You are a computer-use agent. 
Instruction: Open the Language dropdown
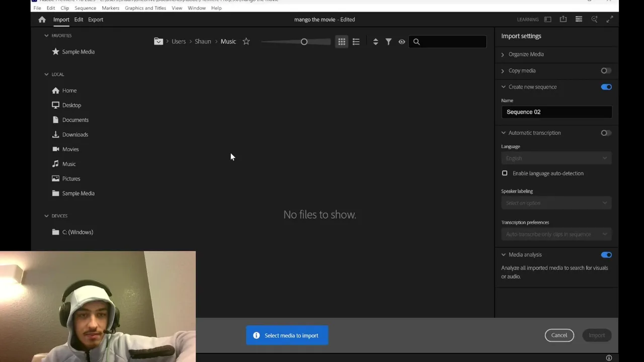point(556,158)
